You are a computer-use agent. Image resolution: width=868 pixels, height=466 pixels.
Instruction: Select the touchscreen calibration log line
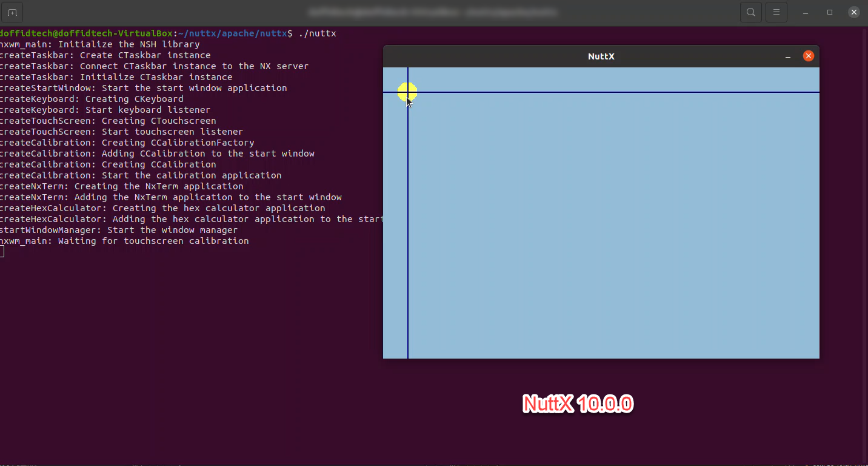tap(124, 240)
